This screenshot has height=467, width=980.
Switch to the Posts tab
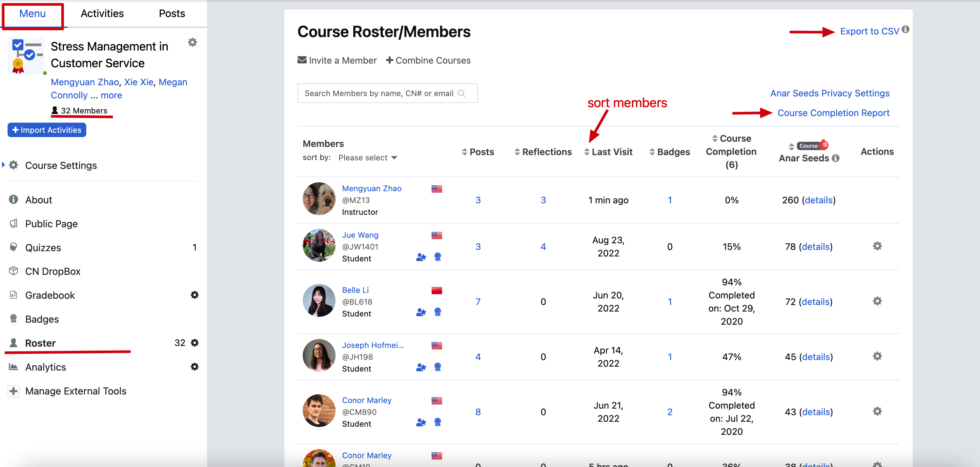pyautogui.click(x=172, y=14)
